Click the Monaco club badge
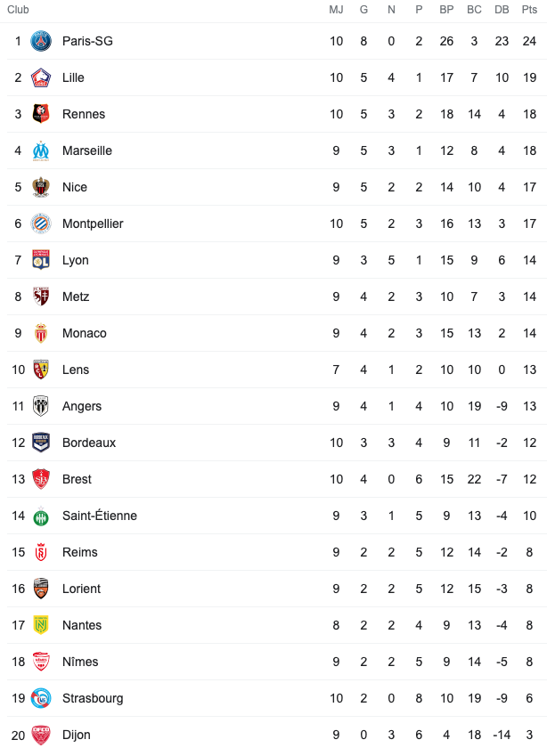 41,333
